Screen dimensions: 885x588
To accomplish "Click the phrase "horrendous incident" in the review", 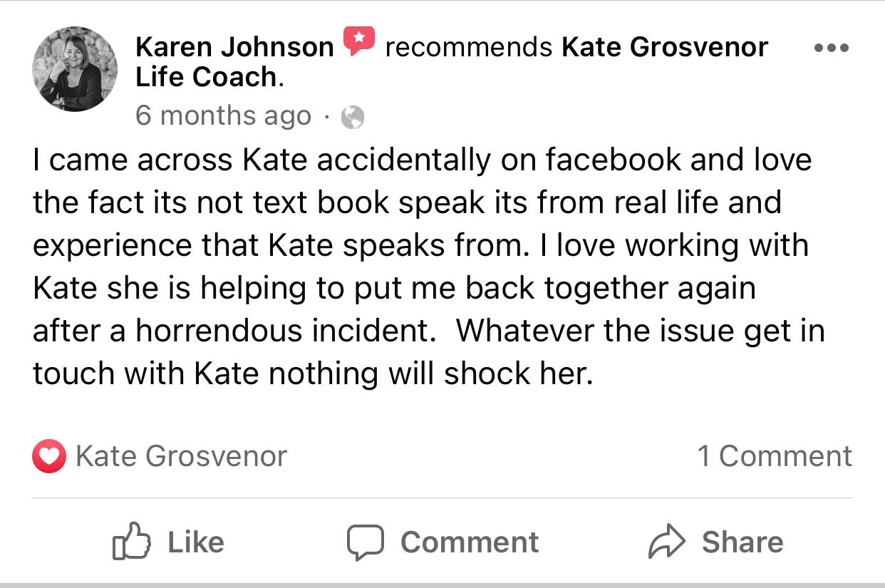I will [285, 331].
